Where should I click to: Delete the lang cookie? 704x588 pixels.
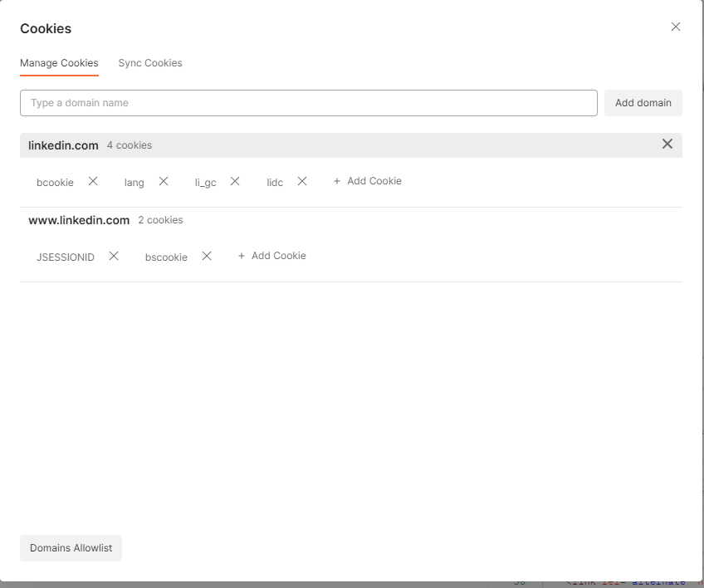[164, 181]
